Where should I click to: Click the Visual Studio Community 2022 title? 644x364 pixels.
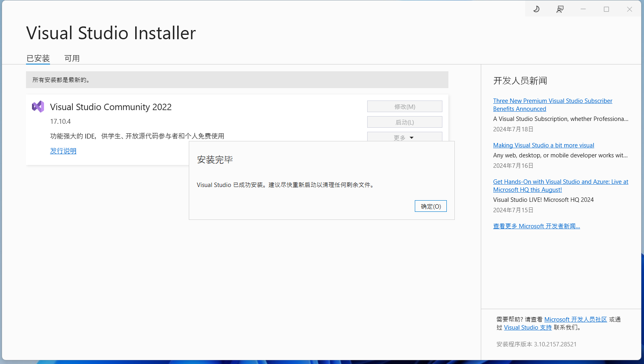pos(111,107)
